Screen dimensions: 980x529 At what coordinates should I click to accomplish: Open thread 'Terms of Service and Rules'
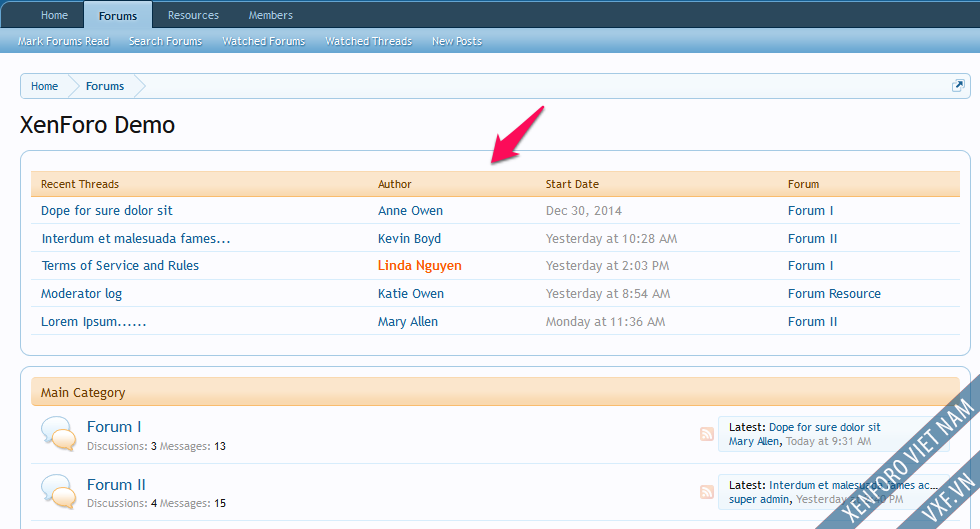[x=120, y=266]
